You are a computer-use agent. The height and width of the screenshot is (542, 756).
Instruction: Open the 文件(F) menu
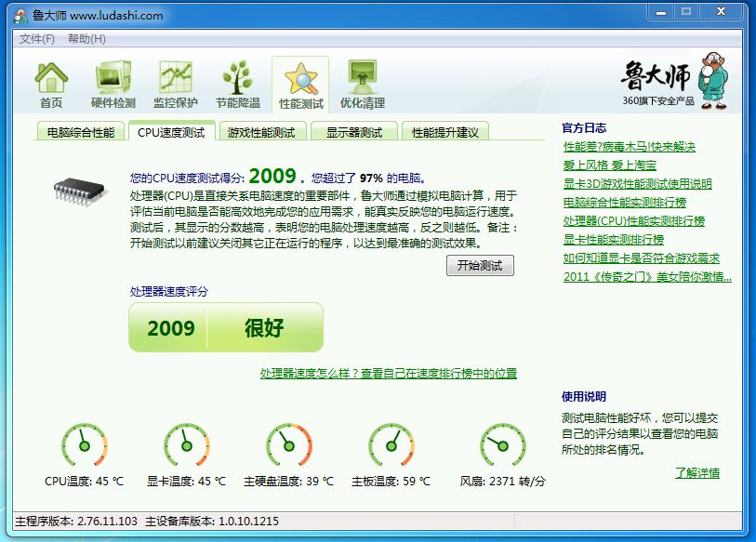tap(36, 39)
